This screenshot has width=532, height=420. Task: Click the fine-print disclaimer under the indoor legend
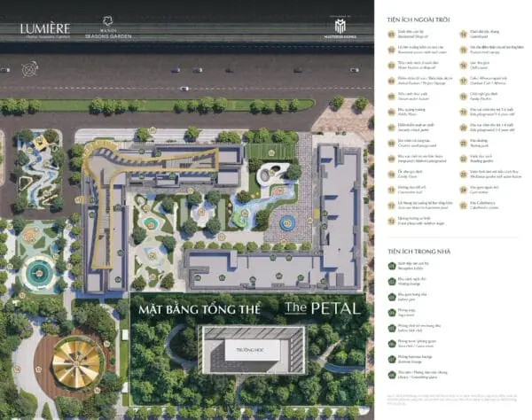click(452, 399)
